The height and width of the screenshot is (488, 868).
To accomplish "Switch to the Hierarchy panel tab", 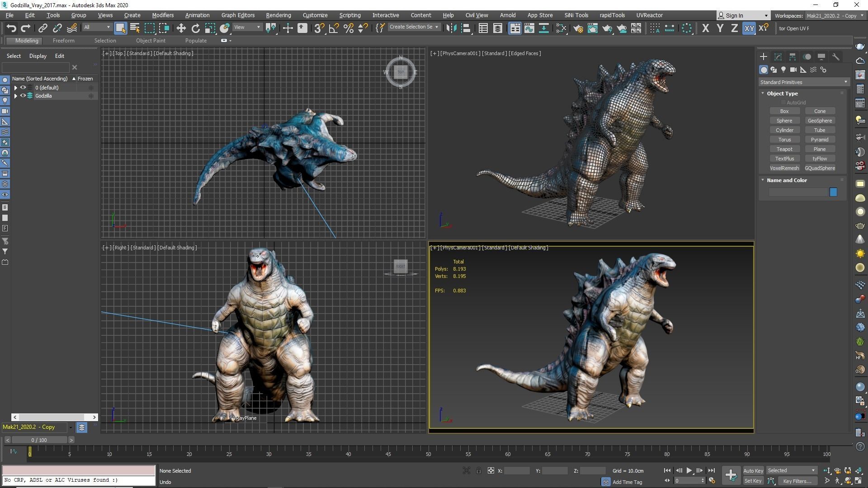I will click(793, 56).
